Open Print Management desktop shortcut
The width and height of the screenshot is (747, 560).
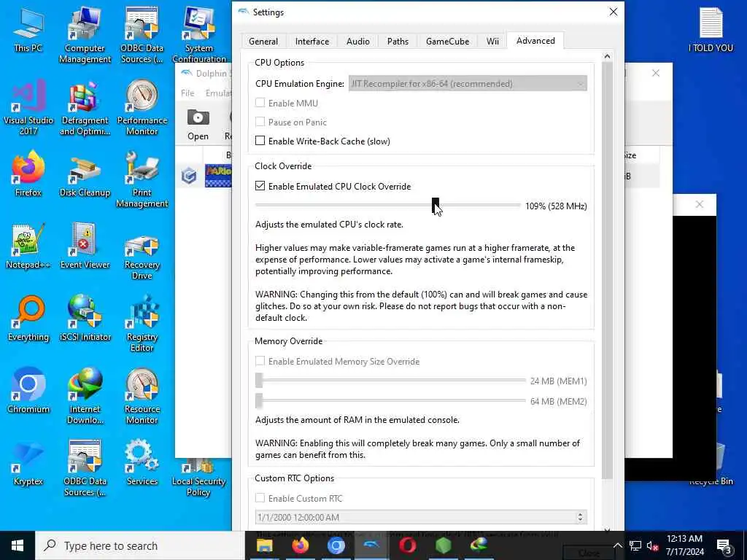click(x=142, y=179)
